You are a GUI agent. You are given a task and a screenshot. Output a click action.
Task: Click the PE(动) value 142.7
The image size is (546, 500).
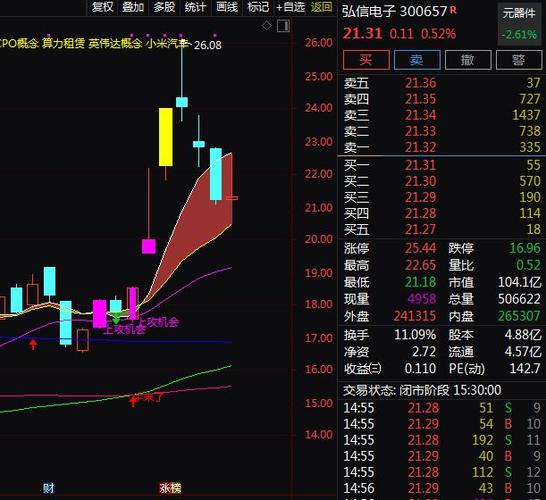[x=526, y=368]
